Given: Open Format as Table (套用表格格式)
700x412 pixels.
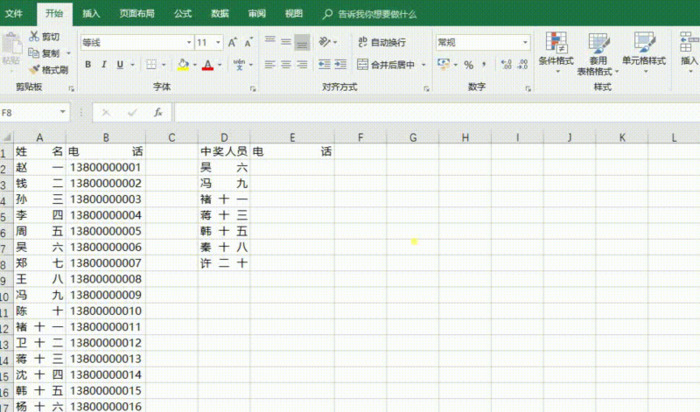Looking at the screenshot, I should click(x=598, y=54).
